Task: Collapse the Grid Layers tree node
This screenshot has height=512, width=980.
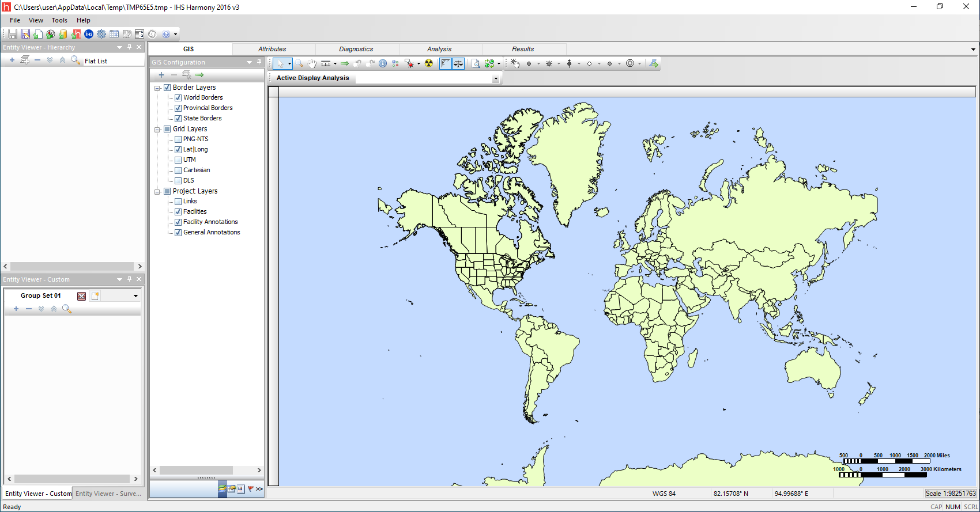Action: point(157,130)
